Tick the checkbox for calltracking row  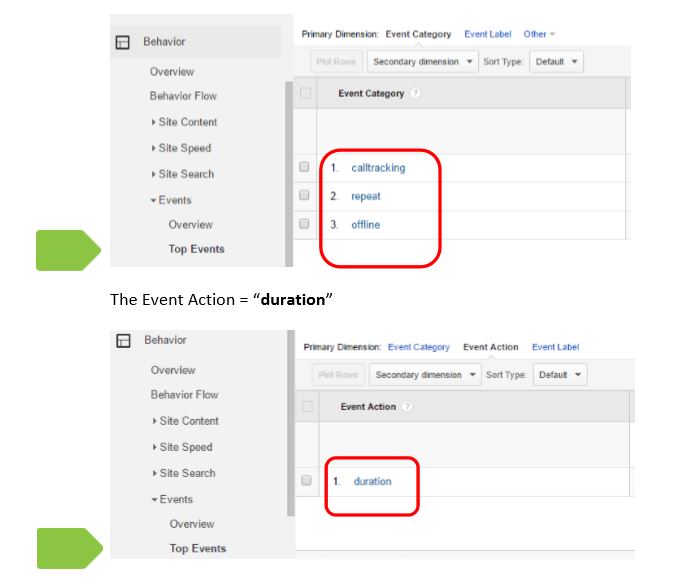(304, 167)
